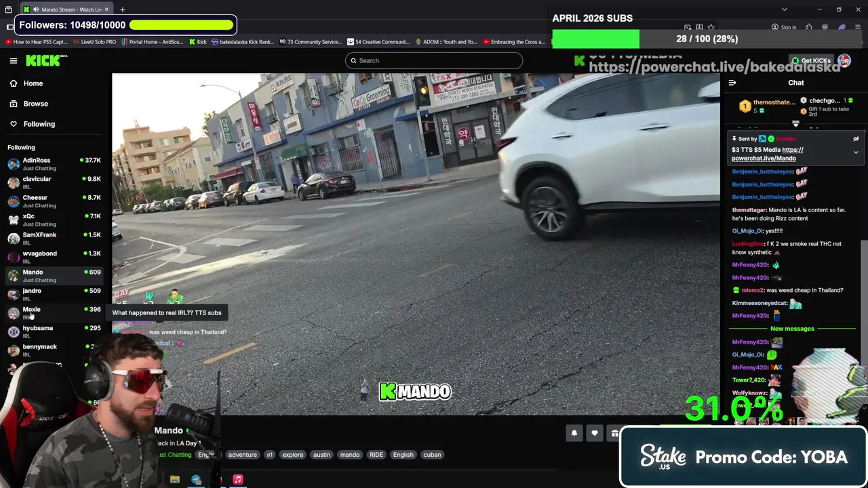Toggle the notification bell for Mando
The width and height of the screenshot is (868, 488).
click(574, 433)
